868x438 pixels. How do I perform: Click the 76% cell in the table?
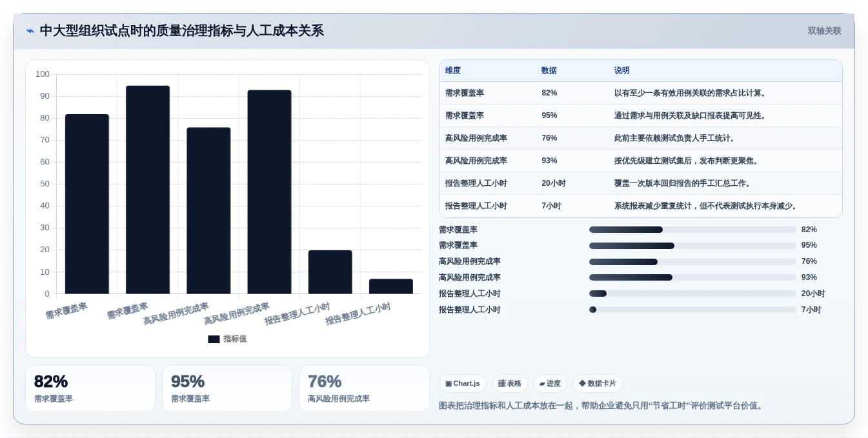coord(549,139)
